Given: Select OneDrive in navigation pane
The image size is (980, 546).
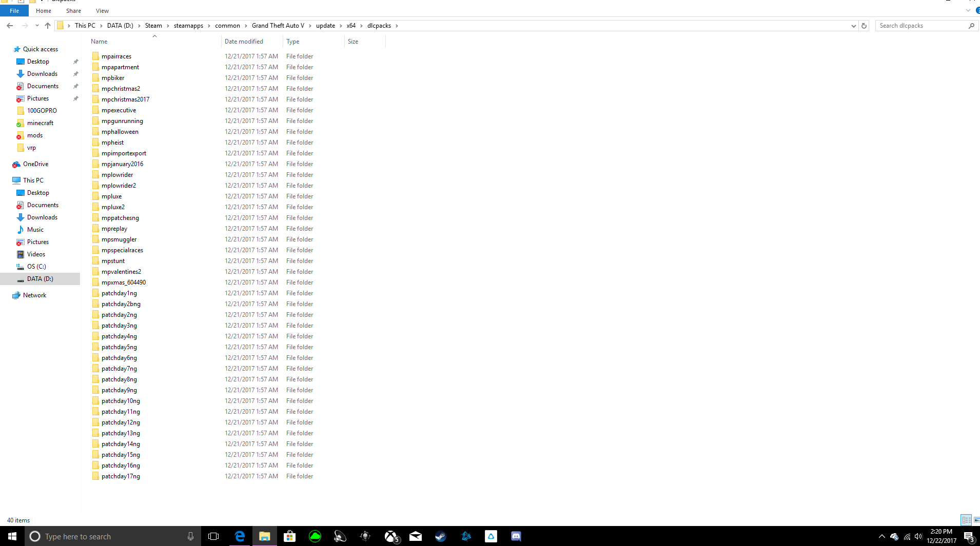Looking at the screenshot, I should click(35, 164).
